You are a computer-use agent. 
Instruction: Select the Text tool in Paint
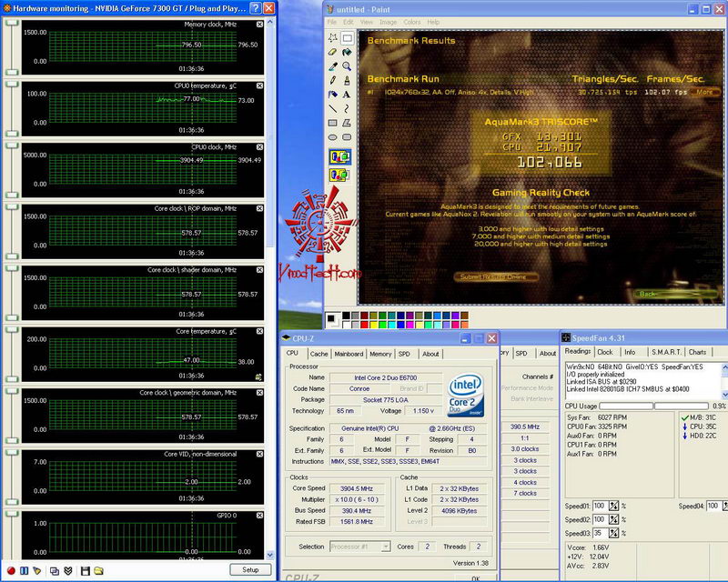(347, 95)
